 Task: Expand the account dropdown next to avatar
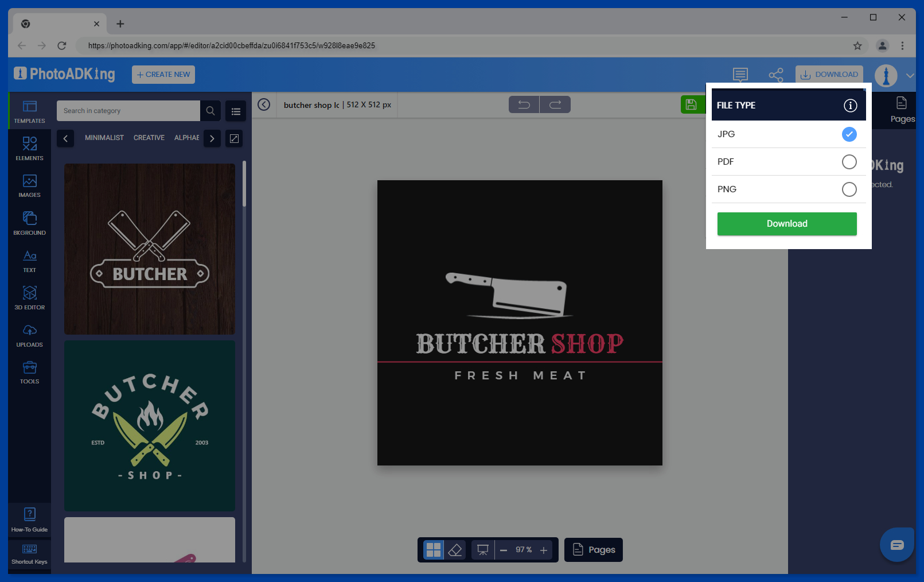pos(910,75)
